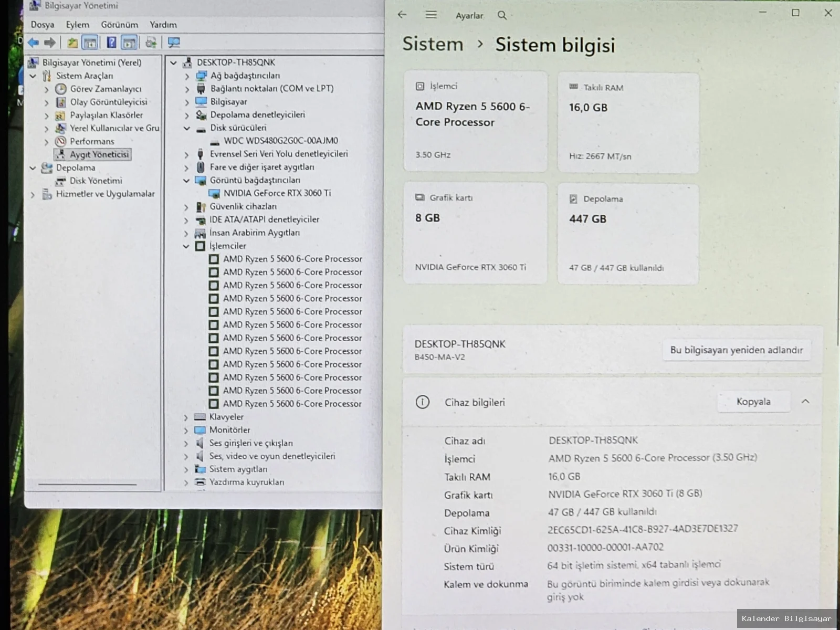This screenshot has width=840, height=630.
Task: Collapse the Depolama node in console tree
Action: [33, 168]
